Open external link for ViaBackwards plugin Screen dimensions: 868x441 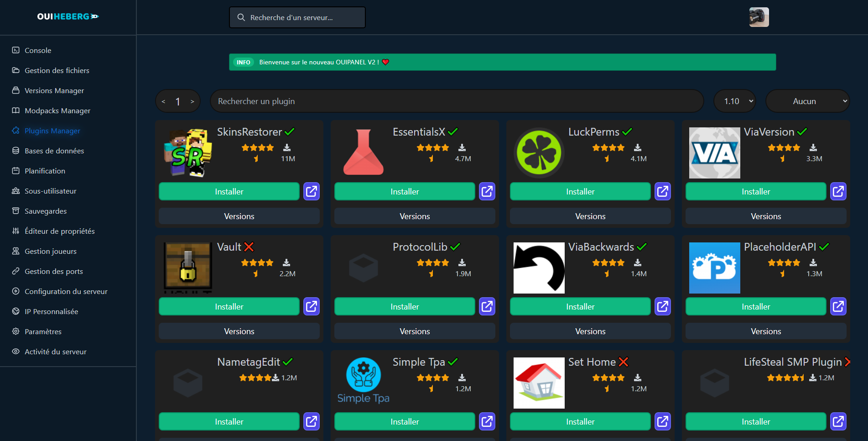[663, 306]
